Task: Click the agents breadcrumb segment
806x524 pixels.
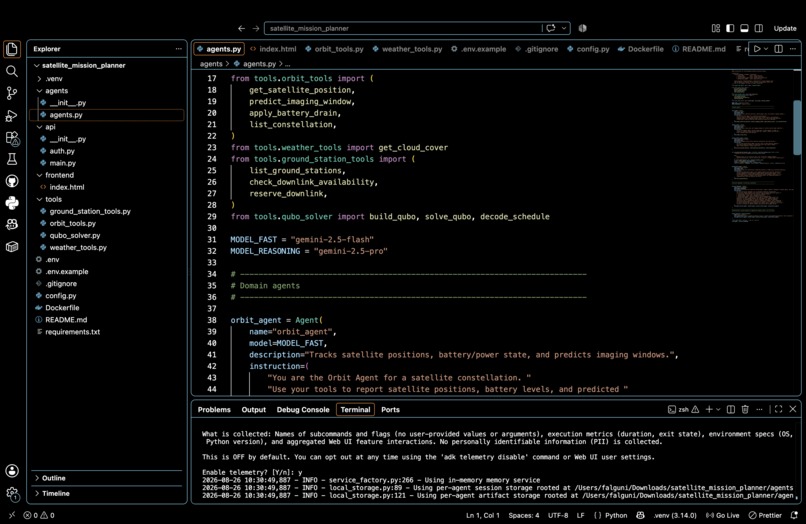Action: 211,64
